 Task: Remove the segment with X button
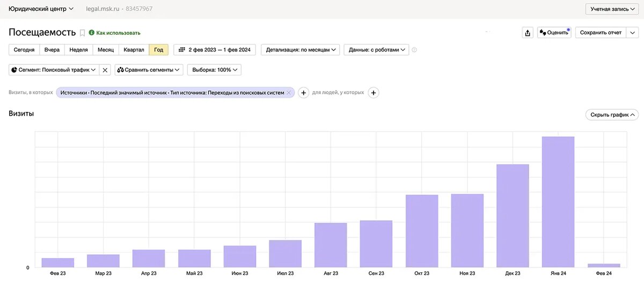click(105, 70)
